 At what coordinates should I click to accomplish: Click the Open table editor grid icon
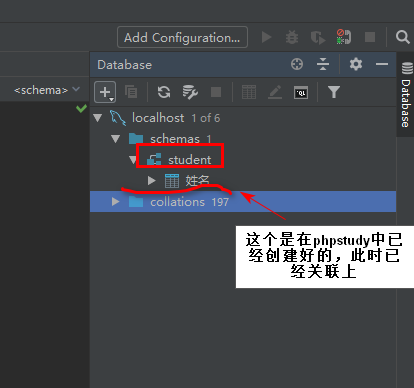(x=249, y=92)
